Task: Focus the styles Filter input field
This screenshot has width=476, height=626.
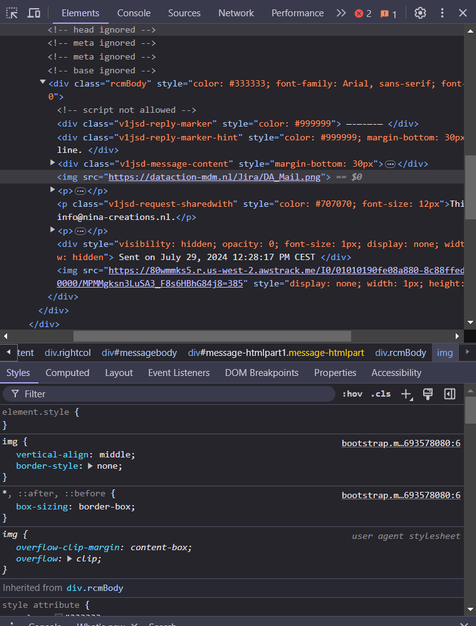Action: [169, 394]
